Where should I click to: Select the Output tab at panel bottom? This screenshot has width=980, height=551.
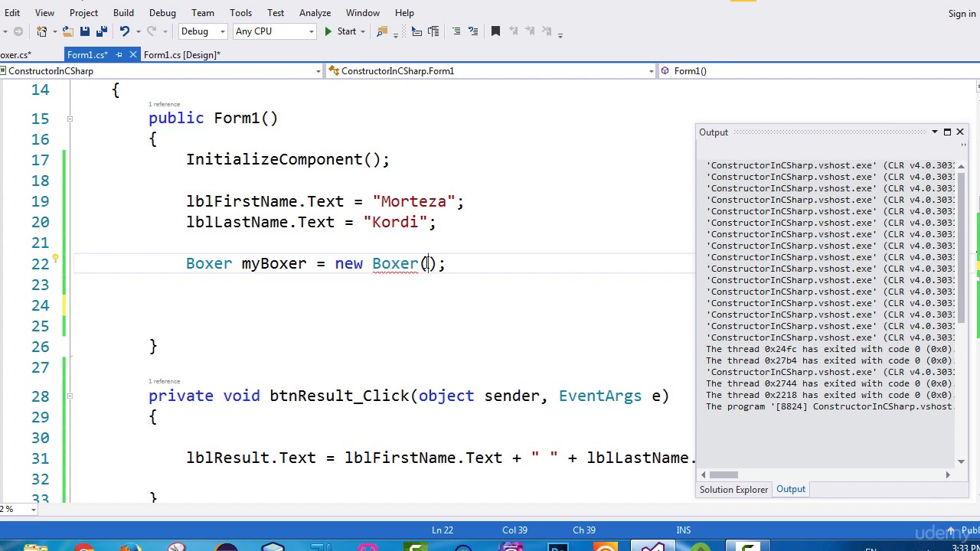tap(791, 490)
